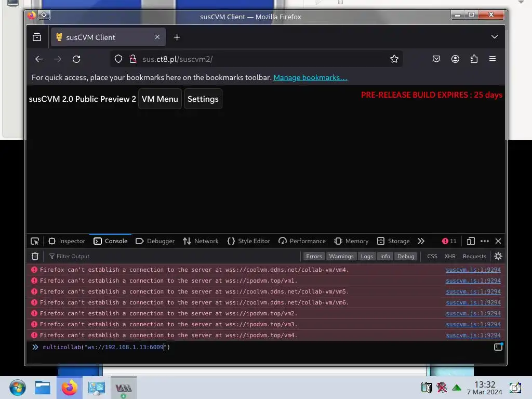
Task: Click the green up-arrow tray icon
Action: pos(457,388)
